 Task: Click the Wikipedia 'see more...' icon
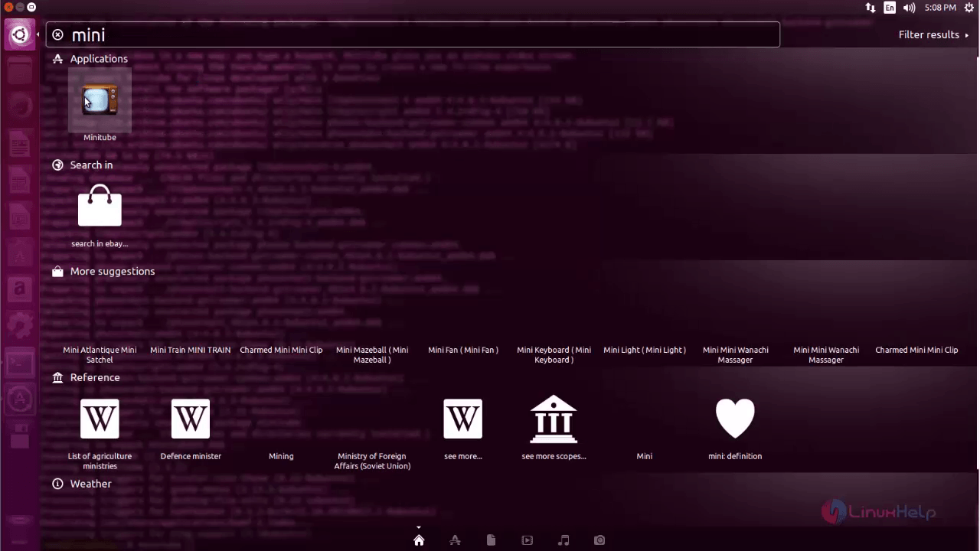pos(463,419)
